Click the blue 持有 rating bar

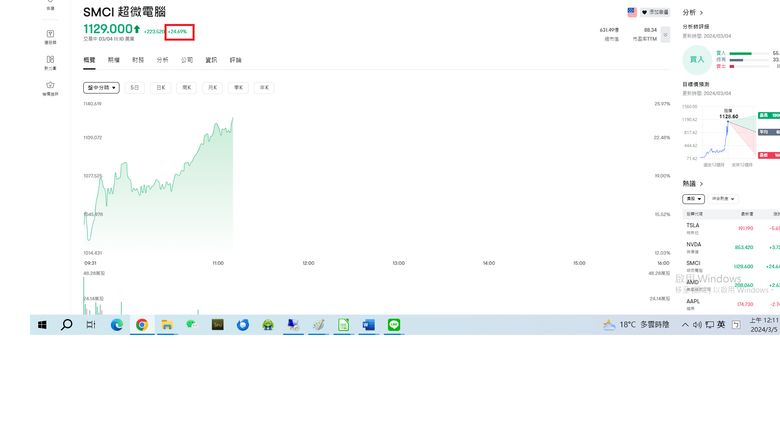736,60
